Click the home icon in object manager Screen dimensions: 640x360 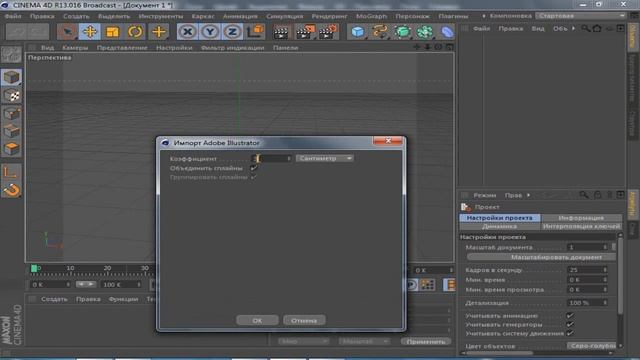[597, 29]
